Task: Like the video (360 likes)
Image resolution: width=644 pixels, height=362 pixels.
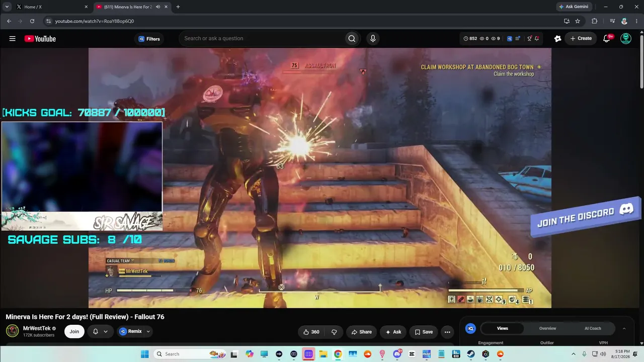Action: (x=311, y=332)
